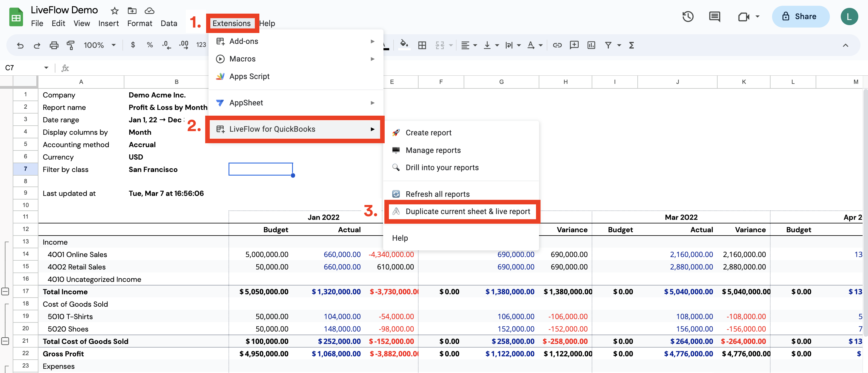
Task: Choose Refresh all reports
Action: click(461, 194)
